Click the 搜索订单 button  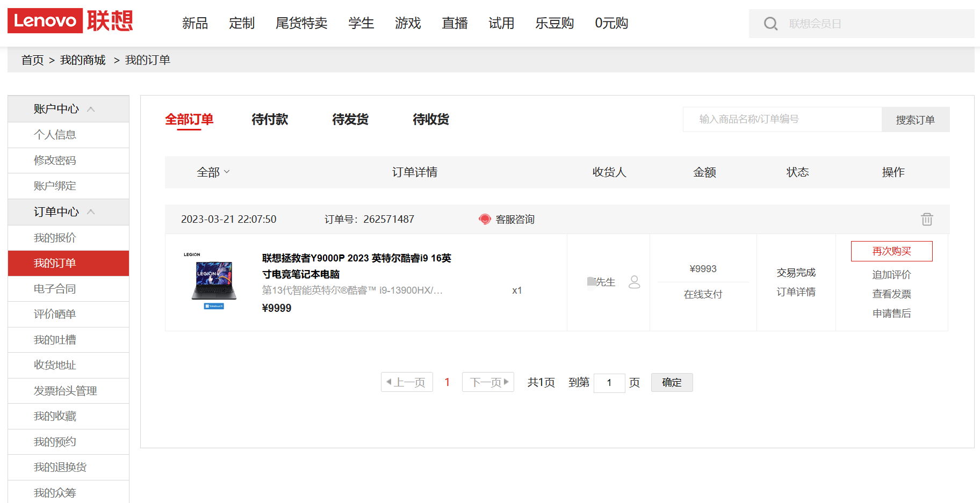click(x=916, y=120)
